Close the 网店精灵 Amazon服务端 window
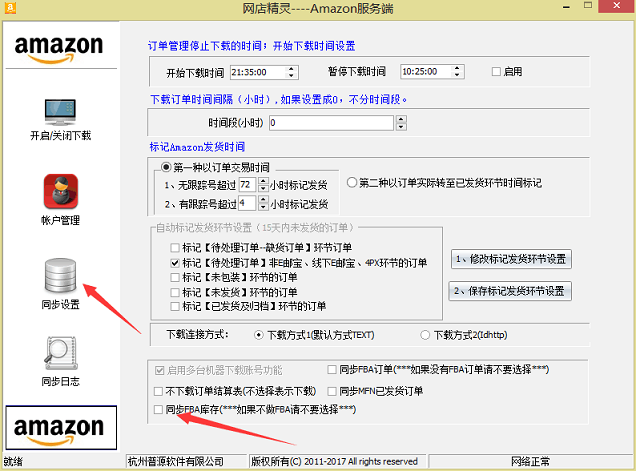 click(x=617, y=6)
